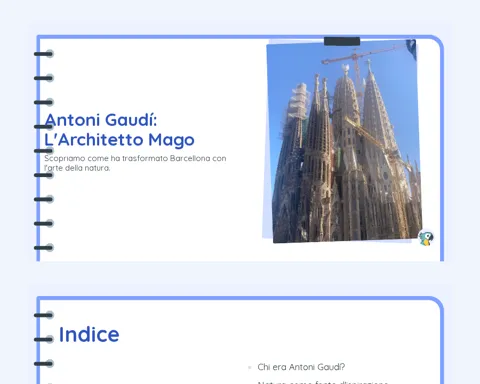Click the gap between the two slides

240,278
